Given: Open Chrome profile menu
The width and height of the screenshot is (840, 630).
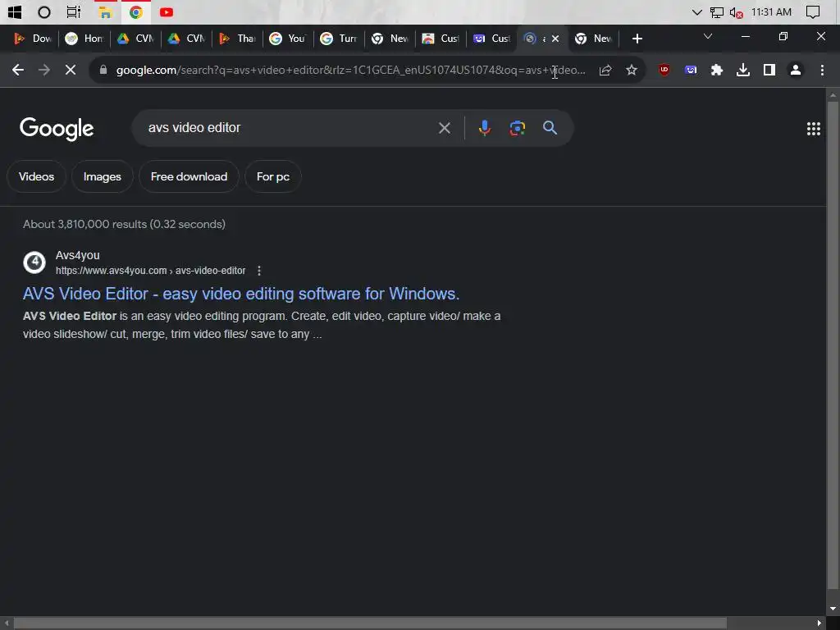Looking at the screenshot, I should tap(796, 70).
